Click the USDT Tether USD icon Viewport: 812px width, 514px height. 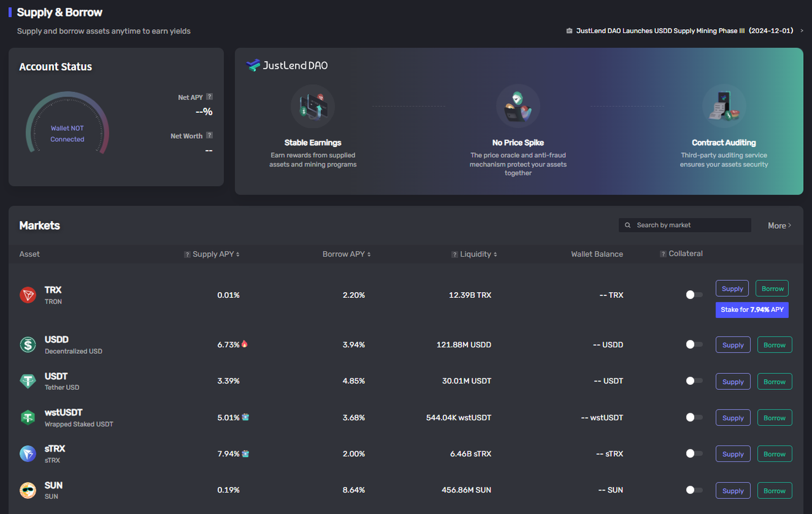[27, 381]
